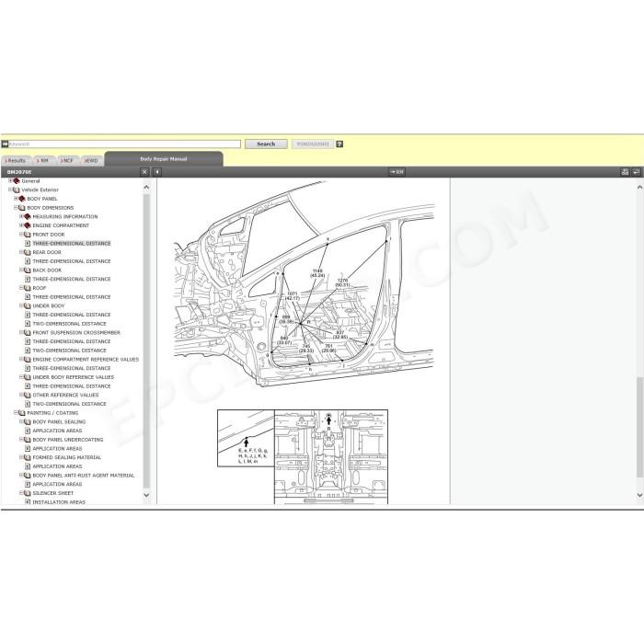Click the Vehicle Exterior open-book icon

(17, 190)
